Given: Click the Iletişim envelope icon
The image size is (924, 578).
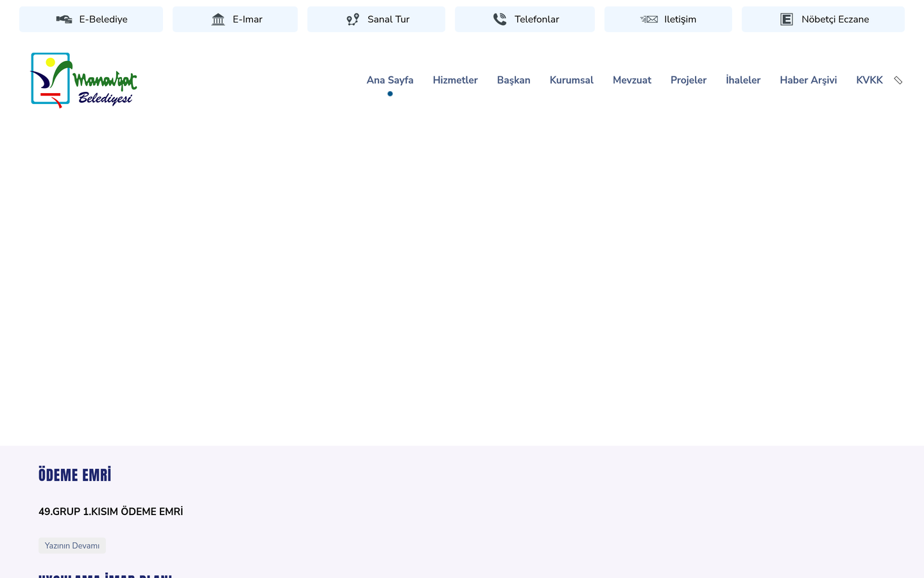Looking at the screenshot, I should tap(649, 19).
